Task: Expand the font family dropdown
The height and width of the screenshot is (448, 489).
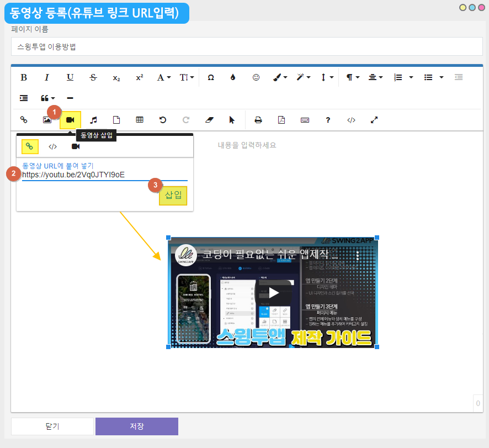Action: point(164,77)
